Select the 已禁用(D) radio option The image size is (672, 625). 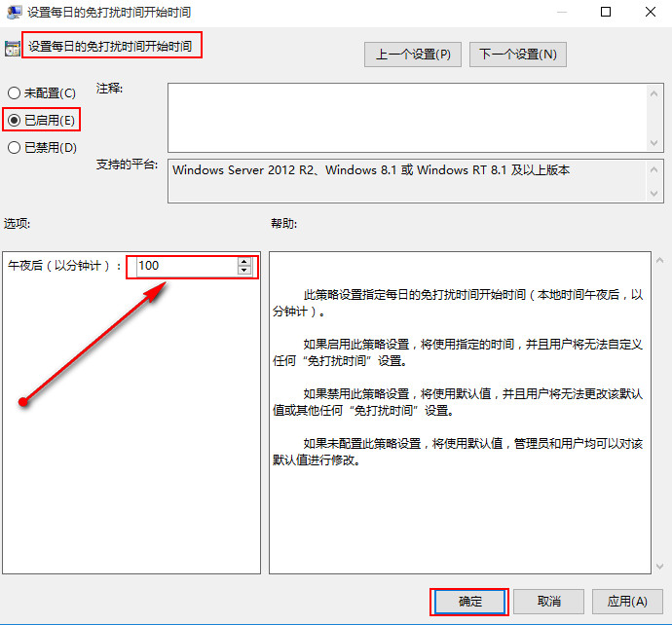point(14,148)
